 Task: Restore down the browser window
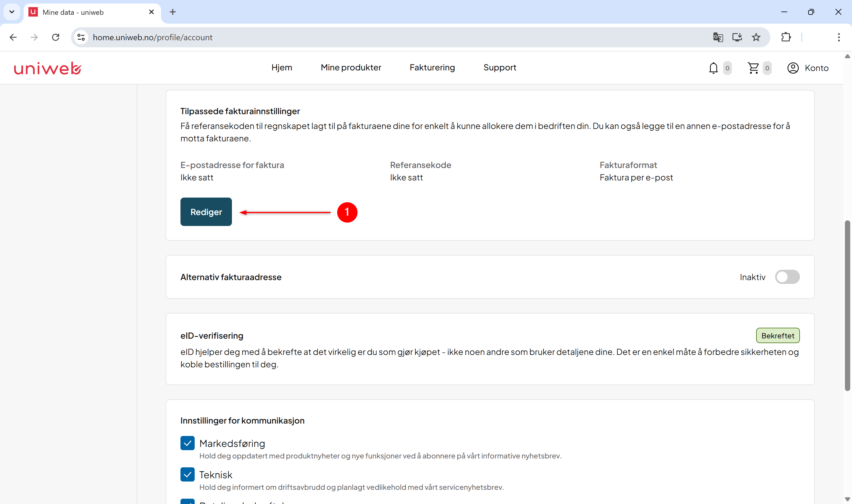coord(811,12)
